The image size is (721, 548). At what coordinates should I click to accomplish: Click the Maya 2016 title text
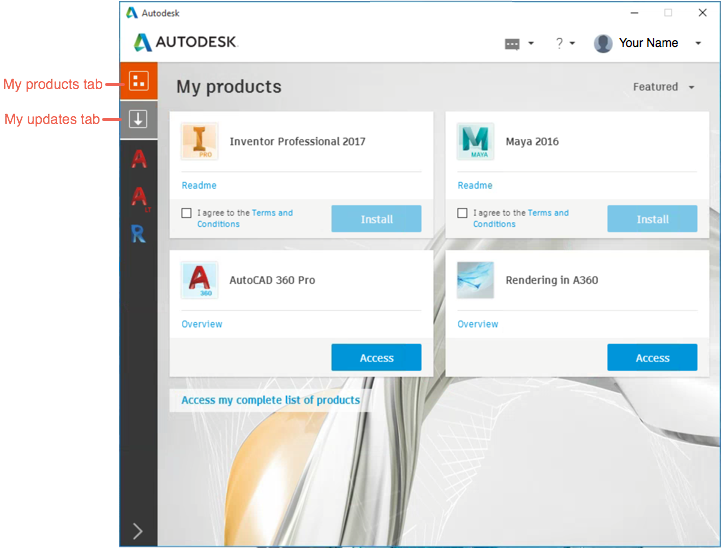pyautogui.click(x=532, y=142)
